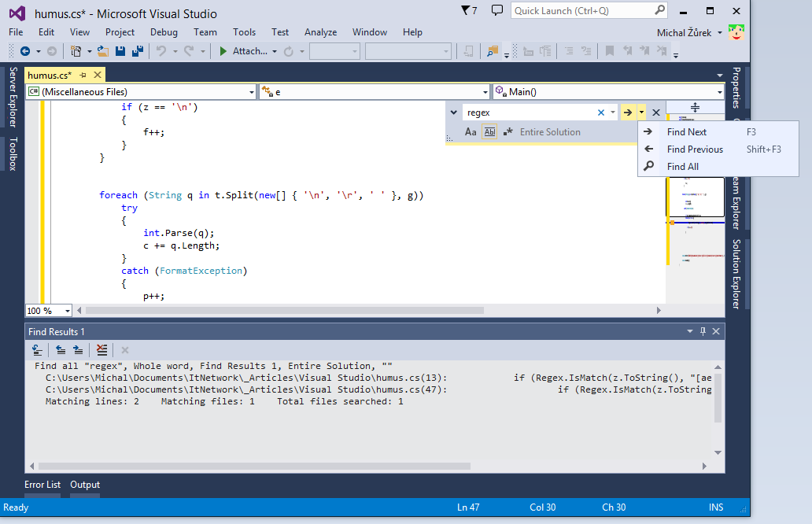Enable Use Regular Expressions option

coord(508,131)
